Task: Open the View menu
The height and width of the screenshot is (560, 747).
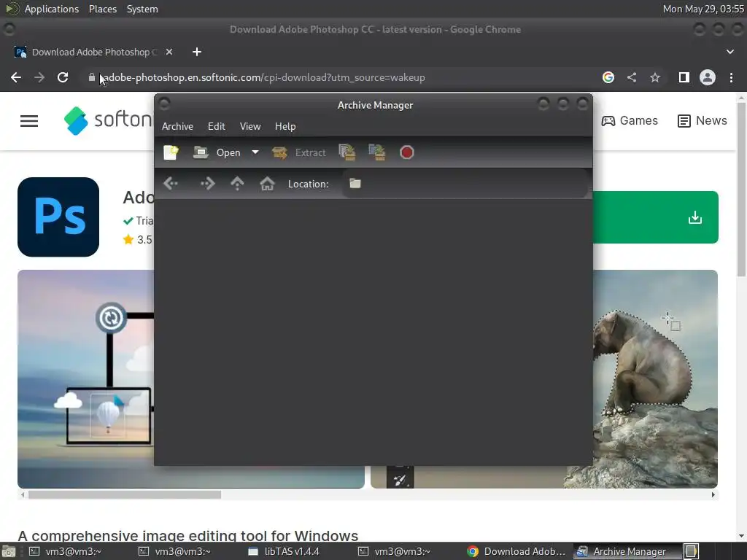Action: pyautogui.click(x=250, y=126)
